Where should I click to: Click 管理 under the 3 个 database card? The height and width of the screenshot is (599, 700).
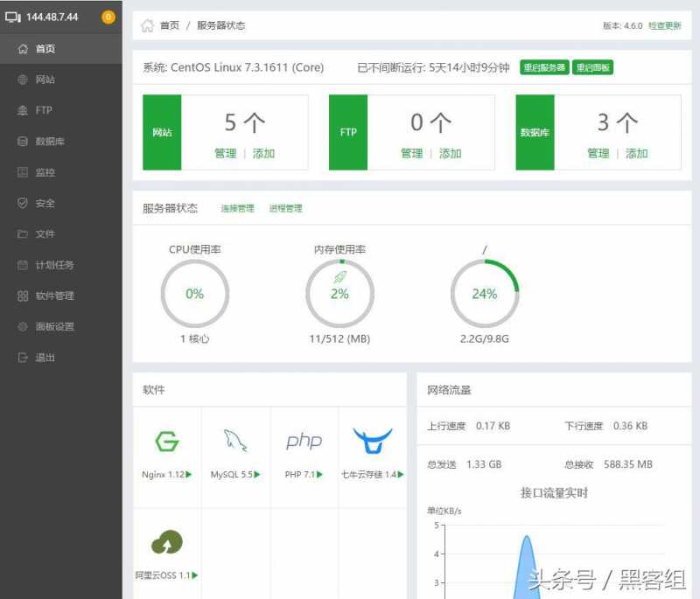click(x=598, y=153)
